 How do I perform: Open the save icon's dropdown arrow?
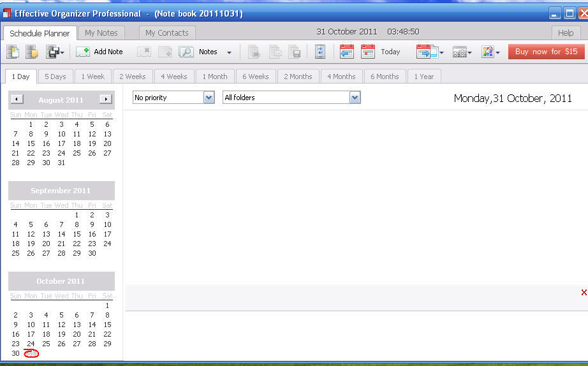coord(62,52)
